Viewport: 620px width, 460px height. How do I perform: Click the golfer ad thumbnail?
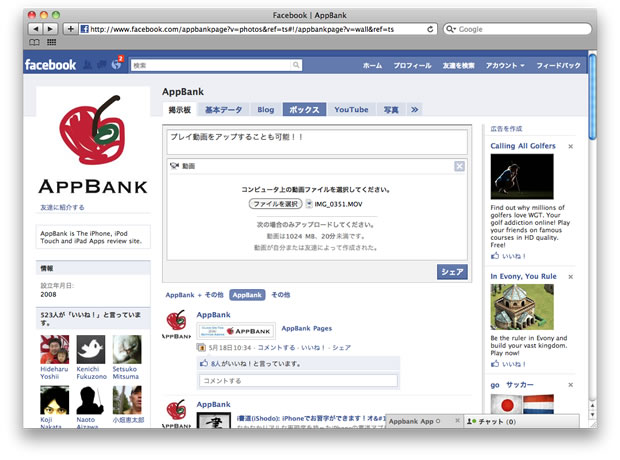coord(522,176)
